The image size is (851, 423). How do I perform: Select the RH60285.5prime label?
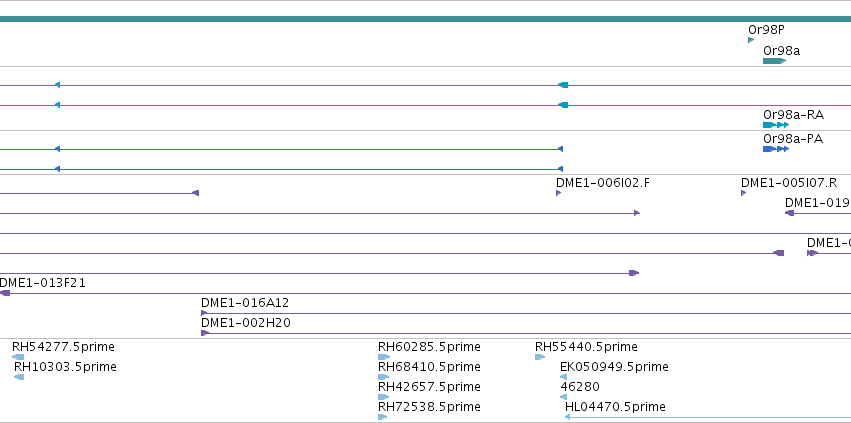429,347
